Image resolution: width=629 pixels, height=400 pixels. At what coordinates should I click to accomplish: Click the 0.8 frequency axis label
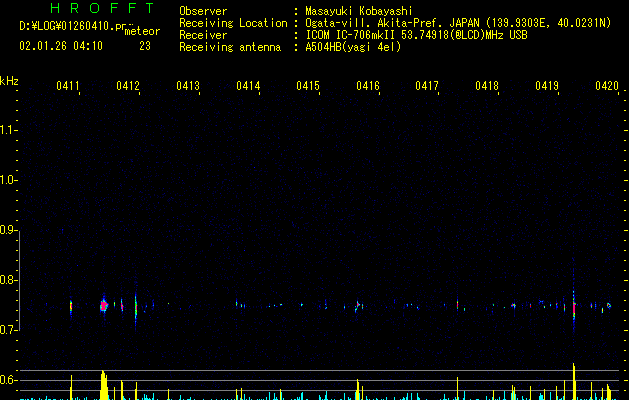[x=8, y=280]
